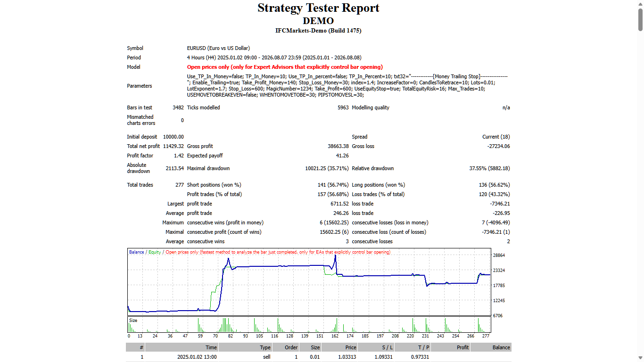Viewport: 644px width, 362px height.
Task: Select the gross loss value "-27234.06"
Action: 498,146
